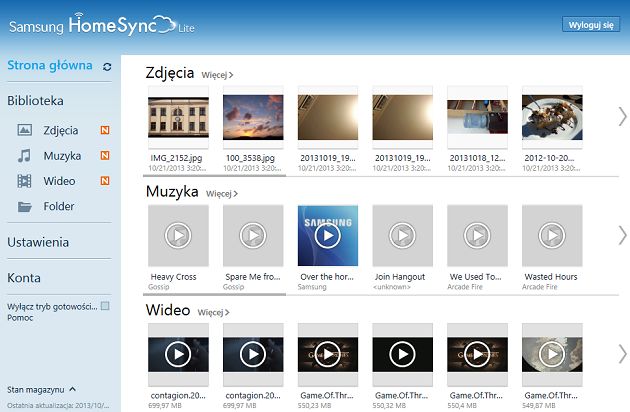This screenshot has width=630, height=412.
Task: Open Konta in the sidebar
Action: pyautogui.click(x=24, y=278)
